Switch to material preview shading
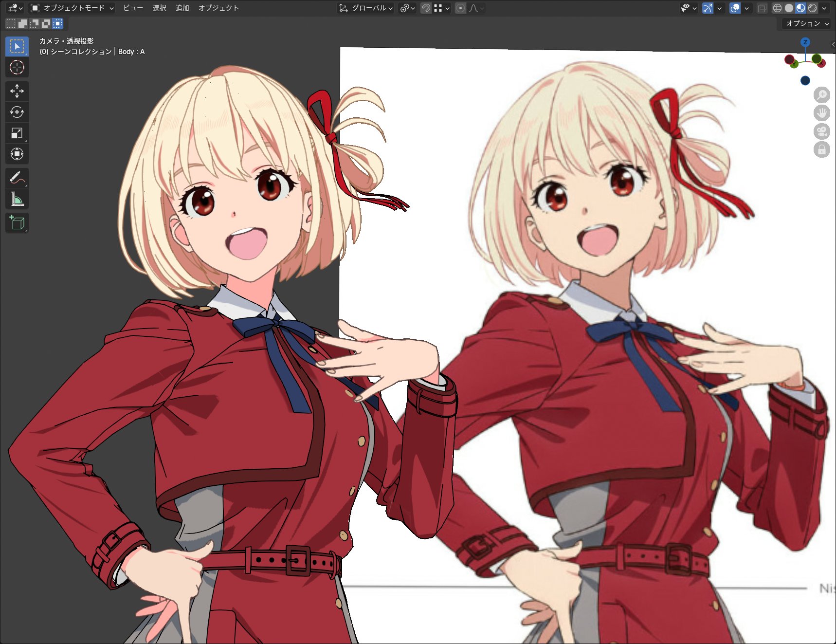This screenshot has height=644, width=836. (800, 8)
